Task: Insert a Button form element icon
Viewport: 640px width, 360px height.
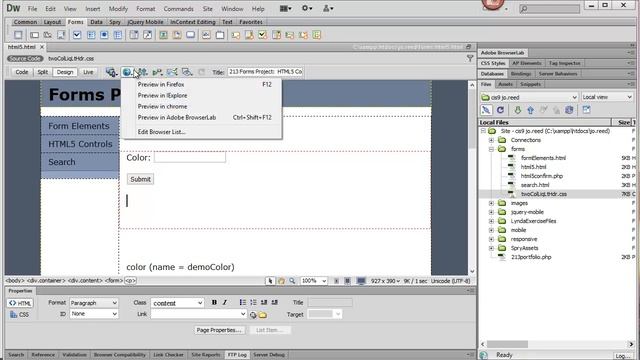Action: click(x=191, y=35)
